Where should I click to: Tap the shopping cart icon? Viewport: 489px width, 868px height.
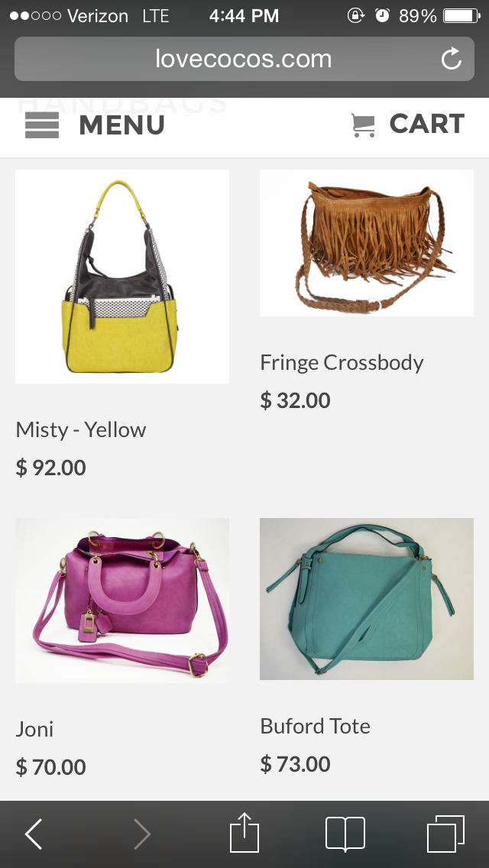coord(363,125)
